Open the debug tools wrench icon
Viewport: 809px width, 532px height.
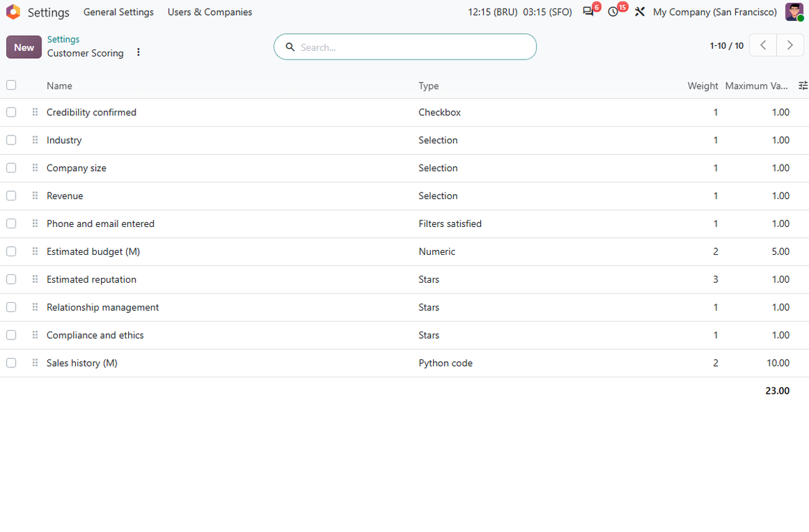click(640, 11)
